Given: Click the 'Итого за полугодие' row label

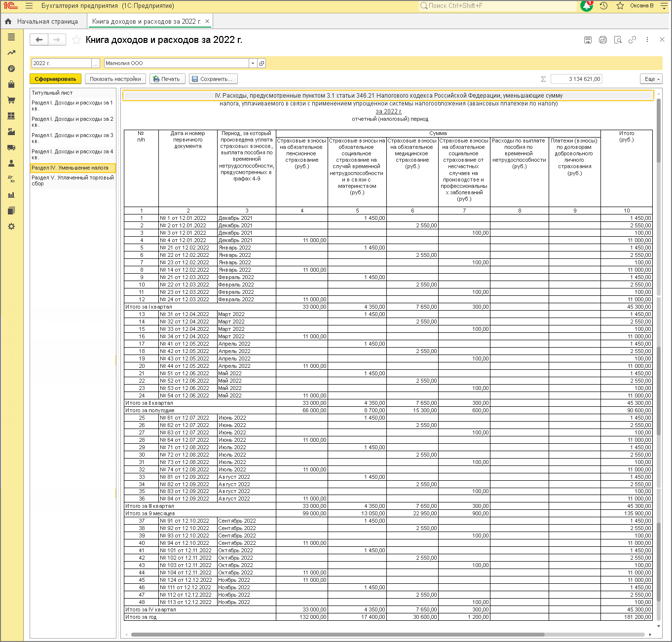Looking at the screenshot, I should (150, 410).
